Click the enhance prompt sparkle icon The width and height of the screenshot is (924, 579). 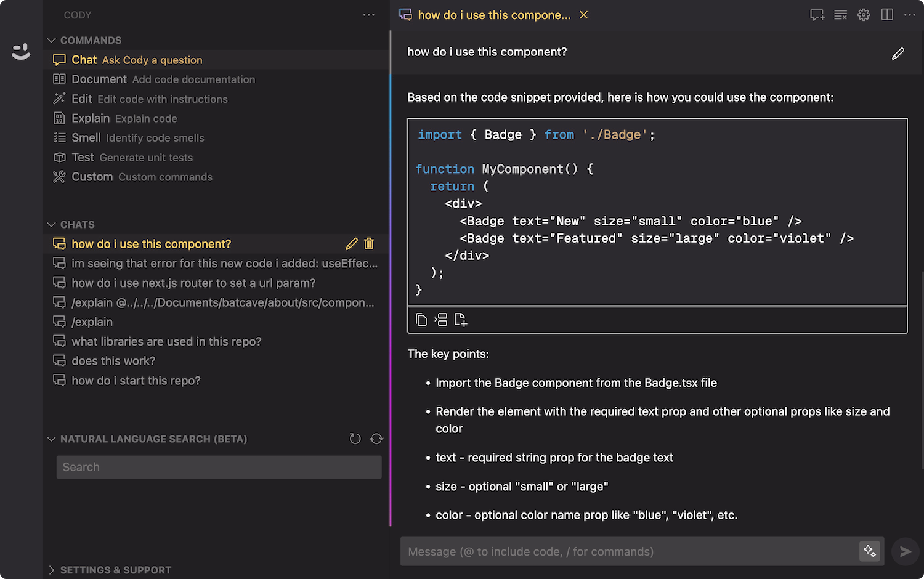pyautogui.click(x=869, y=551)
